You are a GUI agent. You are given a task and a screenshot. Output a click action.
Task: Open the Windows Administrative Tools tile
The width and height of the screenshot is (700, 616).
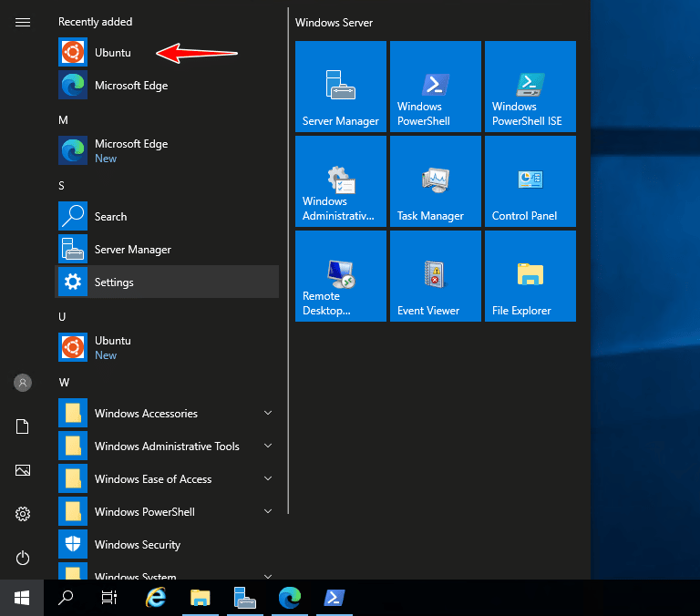[x=341, y=181]
